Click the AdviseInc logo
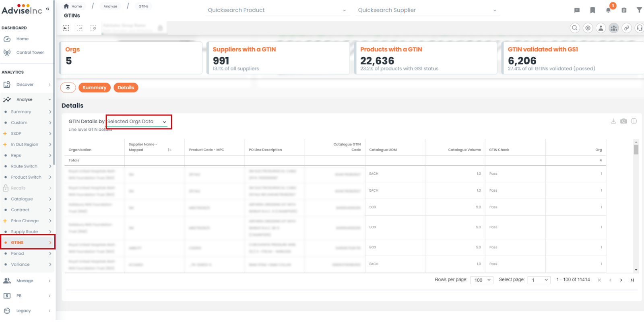The image size is (644, 324). pos(22,9)
